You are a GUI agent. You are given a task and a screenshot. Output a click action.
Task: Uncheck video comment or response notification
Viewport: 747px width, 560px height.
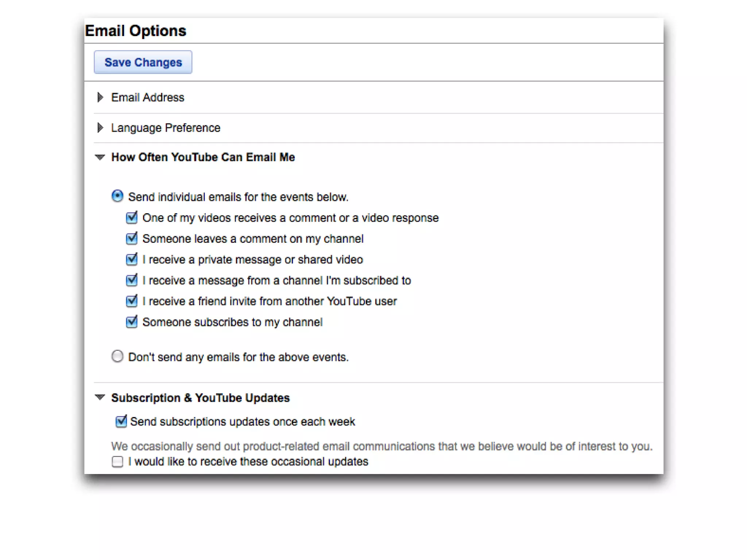click(x=132, y=217)
